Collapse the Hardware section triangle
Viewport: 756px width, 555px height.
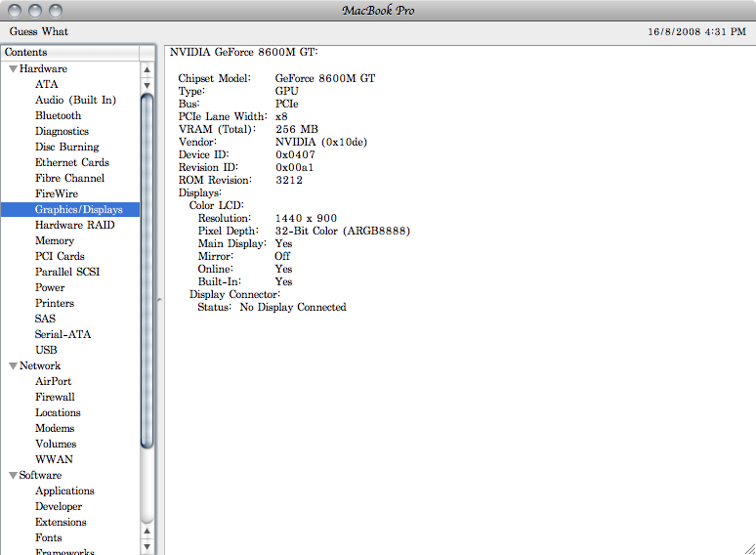tap(13, 69)
